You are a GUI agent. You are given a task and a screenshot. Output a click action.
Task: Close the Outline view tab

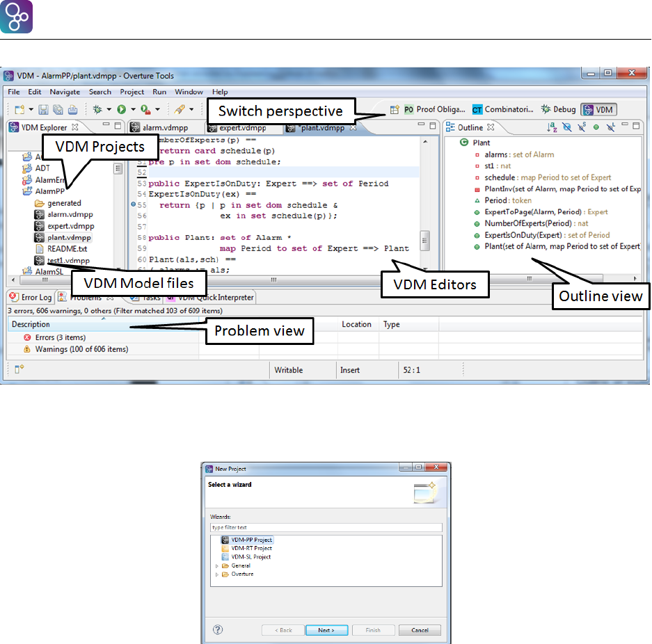[491, 127]
